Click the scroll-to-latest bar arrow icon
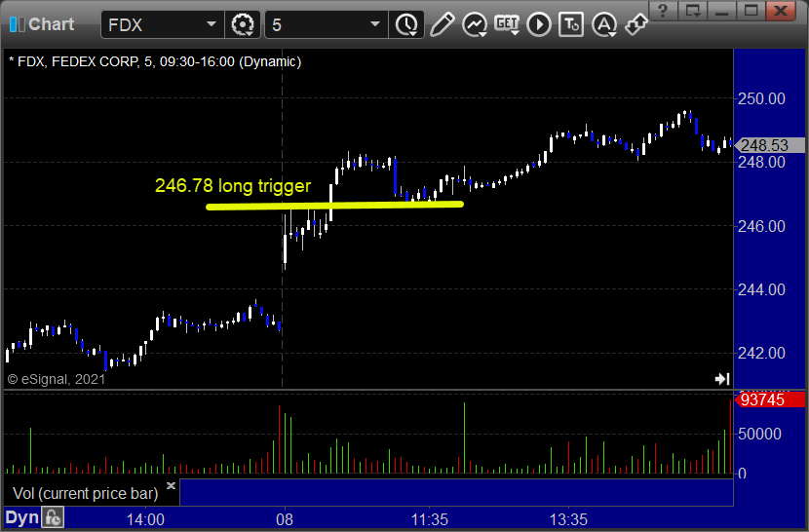This screenshot has height=532, width=809. click(x=722, y=379)
